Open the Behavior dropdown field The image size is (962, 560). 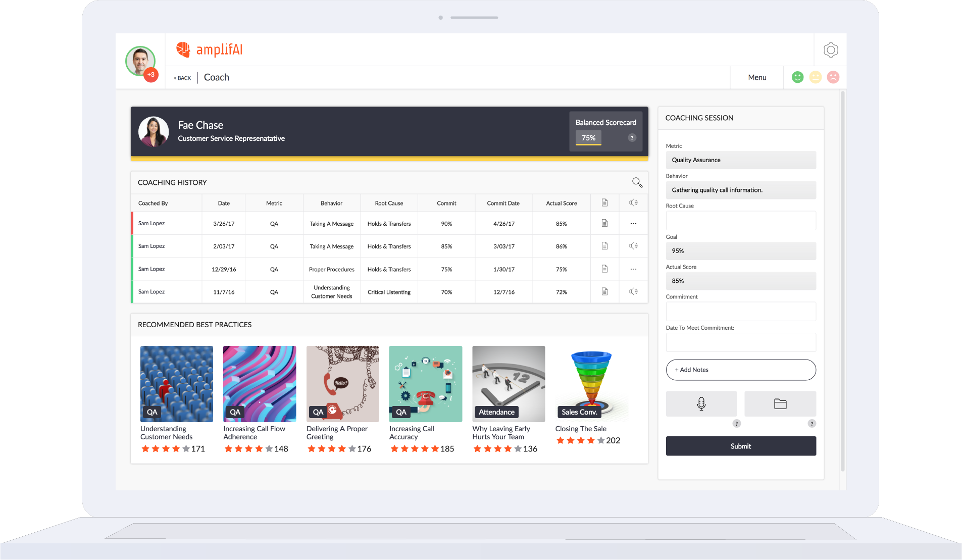pyautogui.click(x=741, y=190)
